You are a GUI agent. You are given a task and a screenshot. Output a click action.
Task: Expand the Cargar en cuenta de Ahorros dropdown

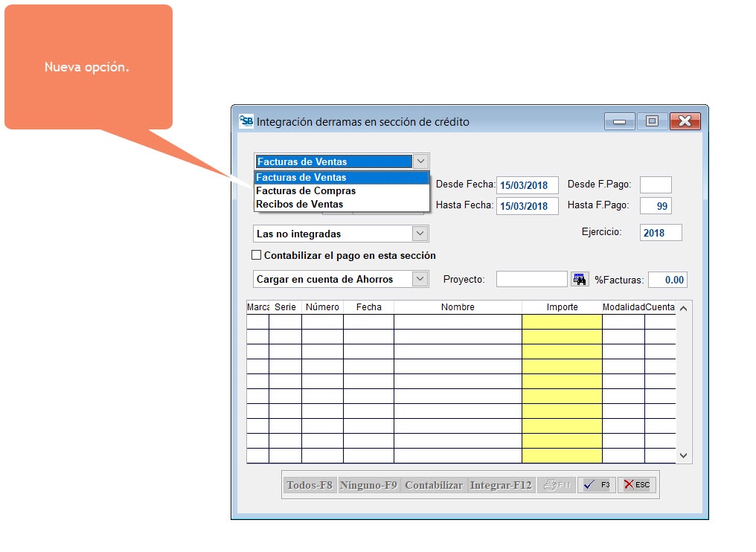420,279
